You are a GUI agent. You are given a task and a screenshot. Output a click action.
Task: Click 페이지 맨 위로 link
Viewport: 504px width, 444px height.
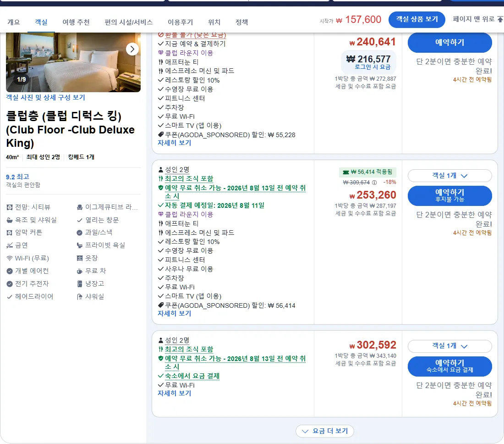[x=477, y=19]
